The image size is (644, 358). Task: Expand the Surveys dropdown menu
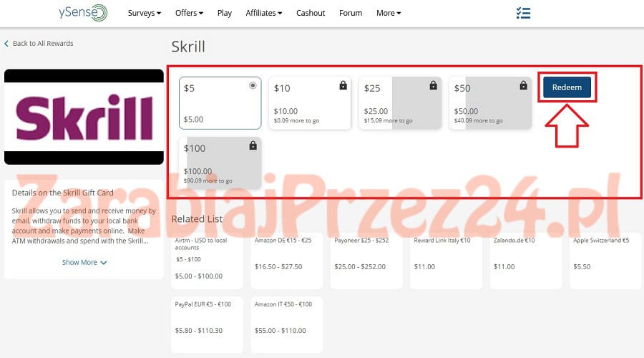[144, 13]
